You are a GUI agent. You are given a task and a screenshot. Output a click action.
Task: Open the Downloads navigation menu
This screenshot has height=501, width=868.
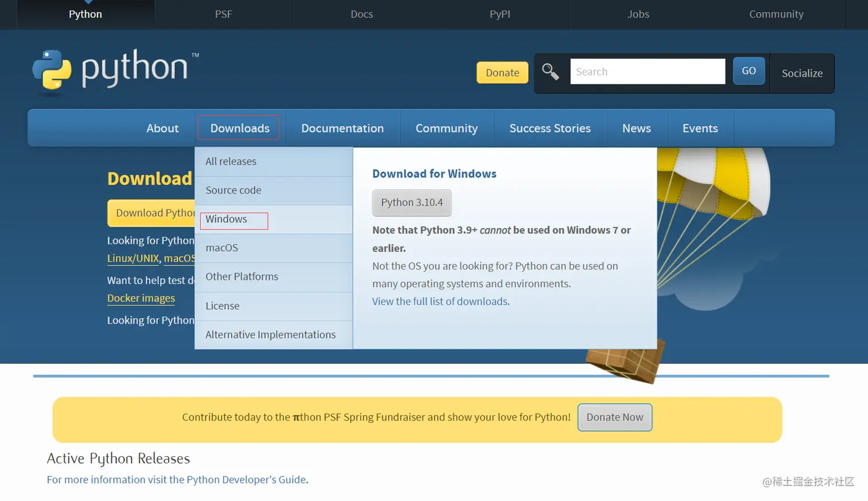pos(240,128)
